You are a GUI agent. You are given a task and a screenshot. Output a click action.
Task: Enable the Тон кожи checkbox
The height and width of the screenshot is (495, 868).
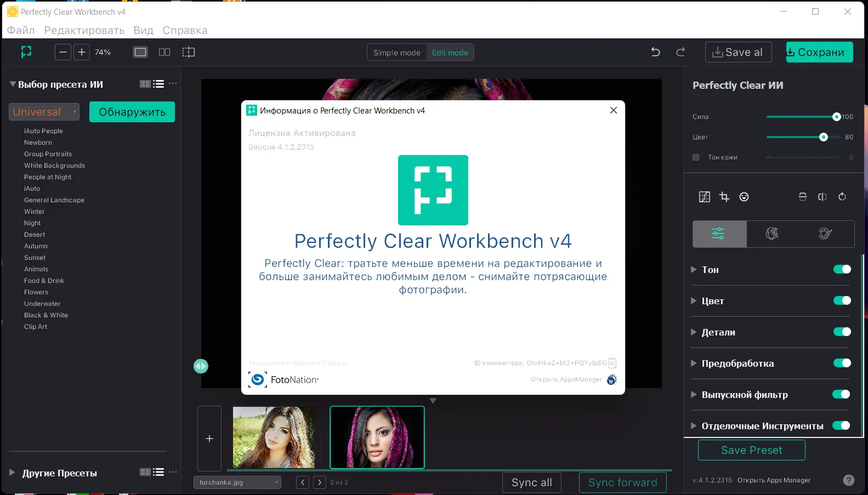click(696, 157)
